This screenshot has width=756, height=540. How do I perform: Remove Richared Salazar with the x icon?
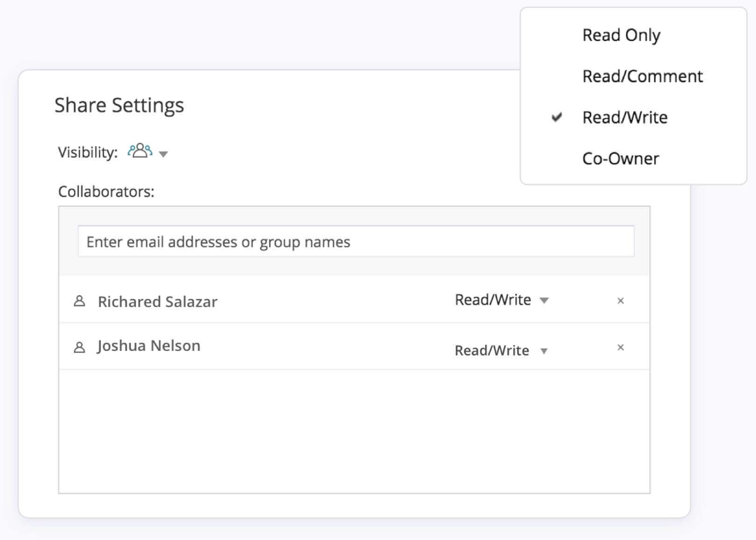click(620, 301)
